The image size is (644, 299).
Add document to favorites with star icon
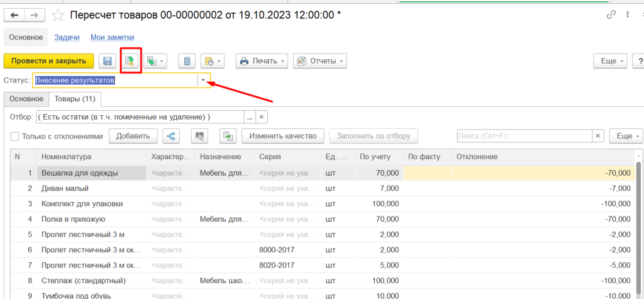pyautogui.click(x=58, y=15)
